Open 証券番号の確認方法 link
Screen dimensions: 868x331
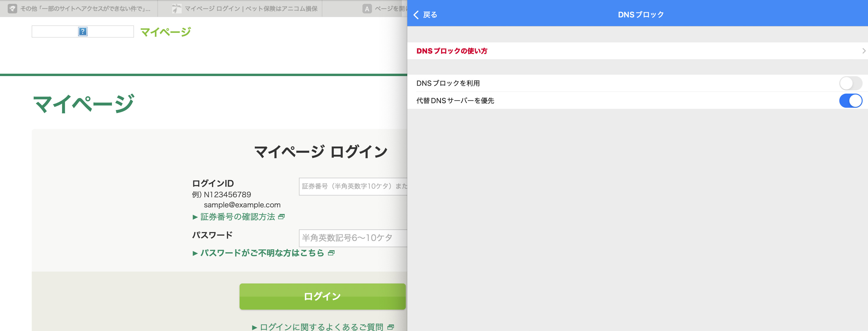(x=237, y=217)
